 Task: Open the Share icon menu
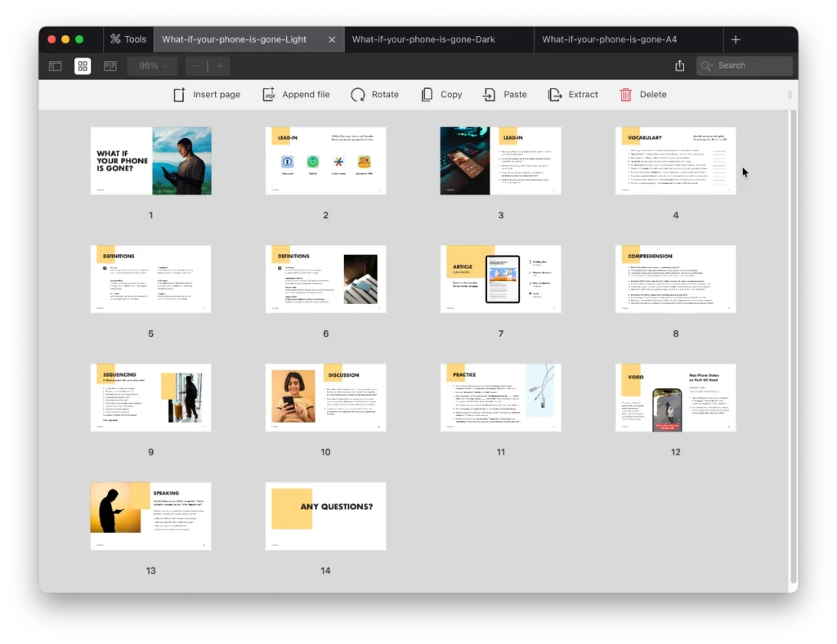(679, 66)
